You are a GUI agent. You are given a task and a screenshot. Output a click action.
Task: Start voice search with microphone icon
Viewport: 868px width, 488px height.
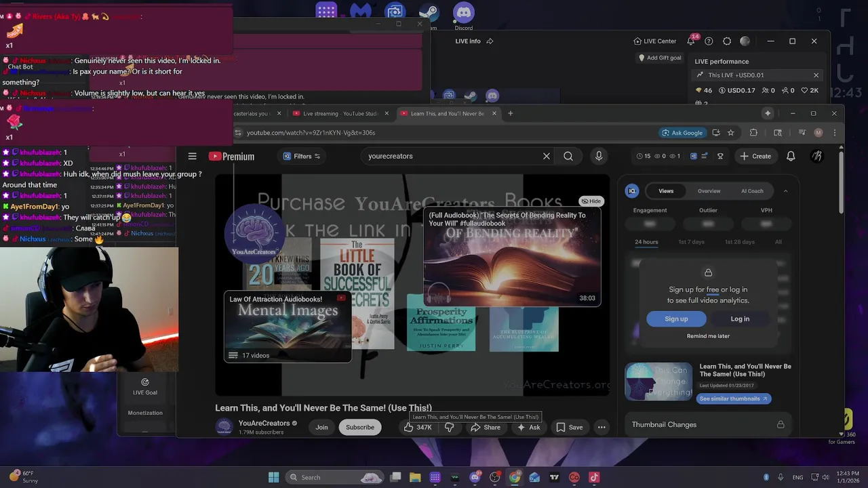[599, 156]
